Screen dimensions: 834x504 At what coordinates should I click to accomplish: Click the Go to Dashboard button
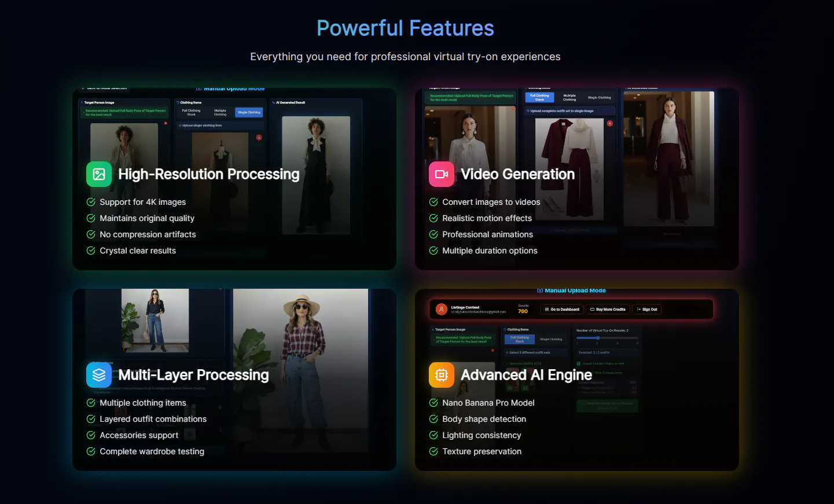(x=563, y=310)
